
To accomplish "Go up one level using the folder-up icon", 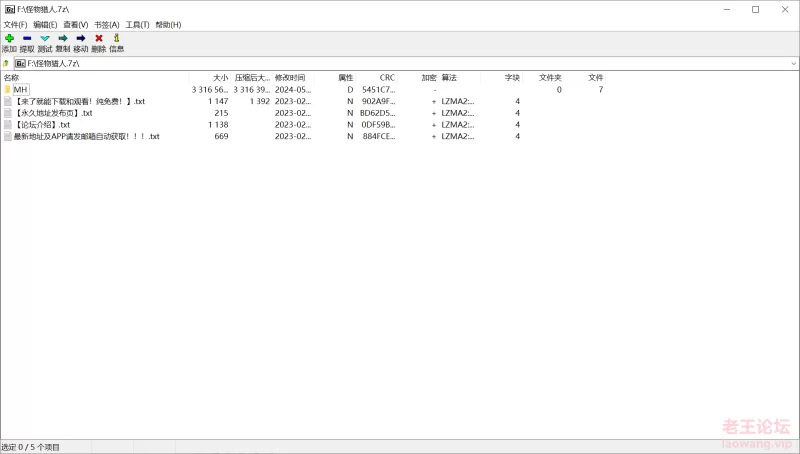I will pyautogui.click(x=6, y=63).
